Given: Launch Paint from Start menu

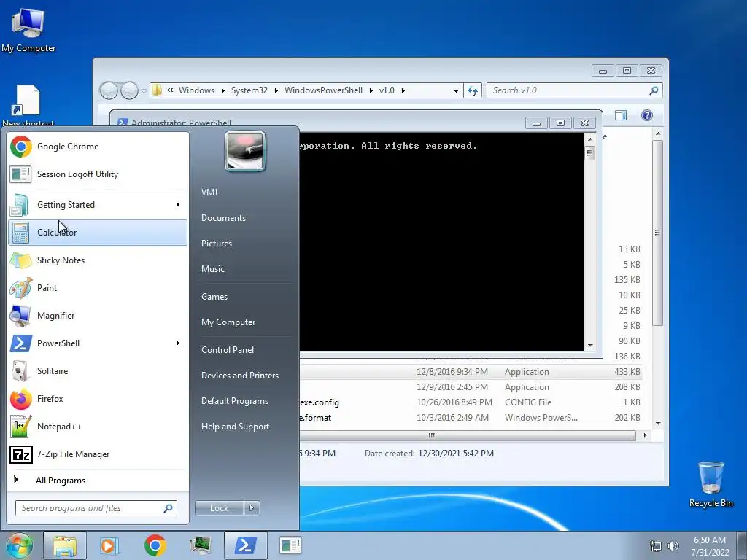Looking at the screenshot, I should [x=98, y=287].
